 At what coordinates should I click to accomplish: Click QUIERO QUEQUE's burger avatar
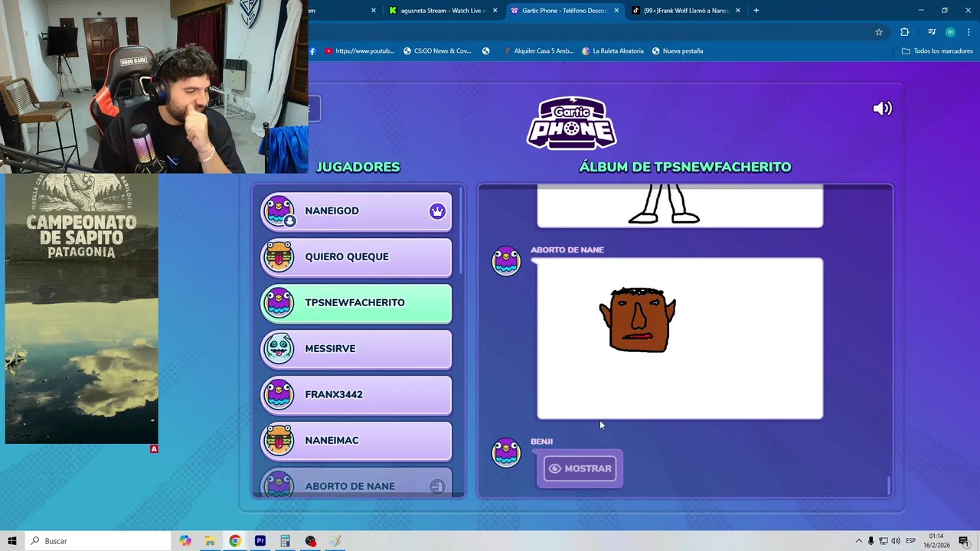pos(279,257)
